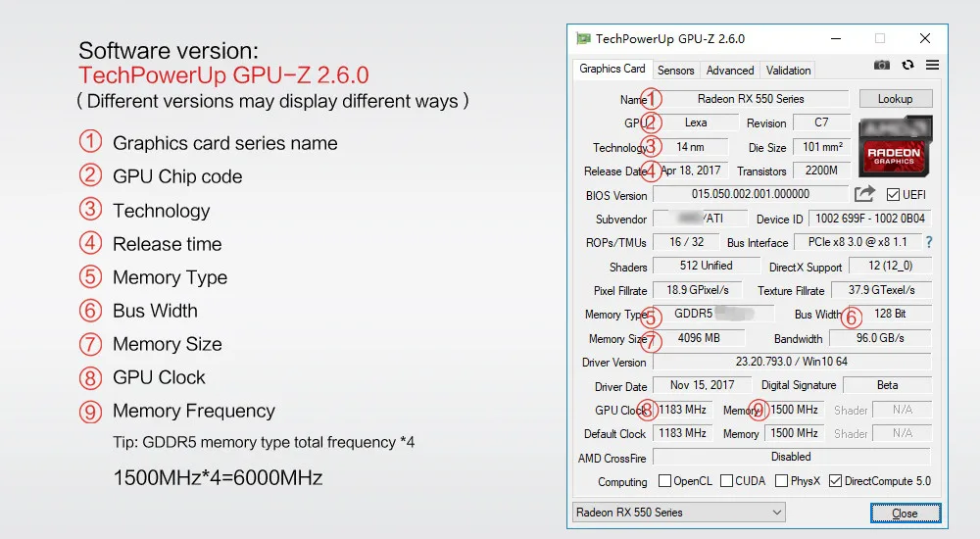Image resolution: width=980 pixels, height=539 pixels.
Task: Click the Shaders field 512 Unified
Action: [x=707, y=266]
